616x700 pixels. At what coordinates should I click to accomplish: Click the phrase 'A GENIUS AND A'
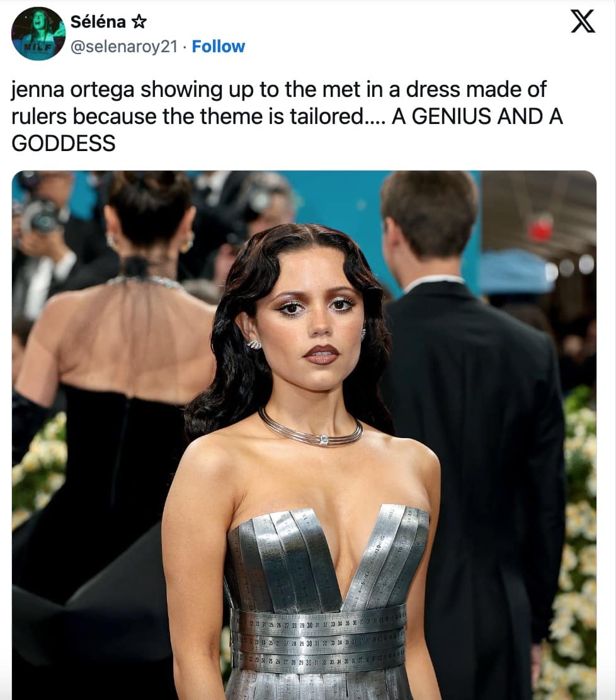tap(477, 116)
